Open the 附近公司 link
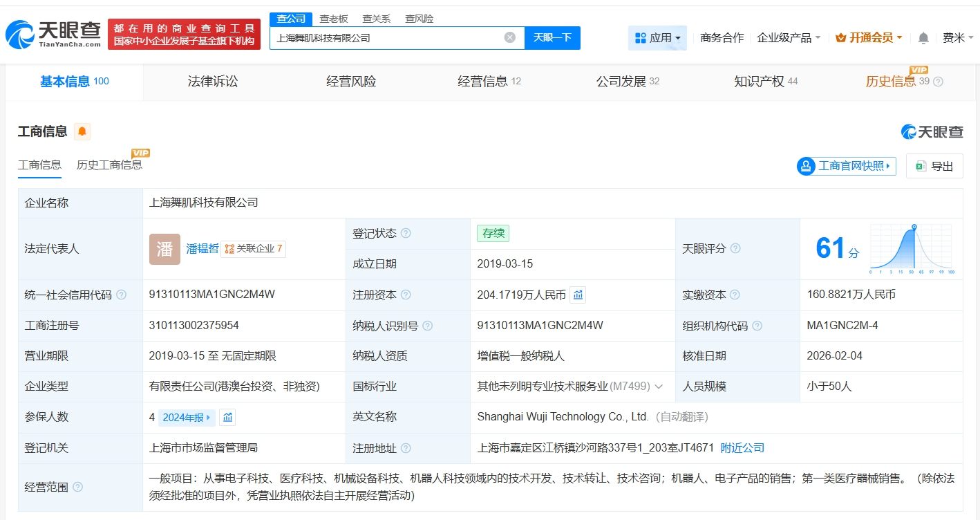This screenshot has width=980, height=520. coord(742,448)
